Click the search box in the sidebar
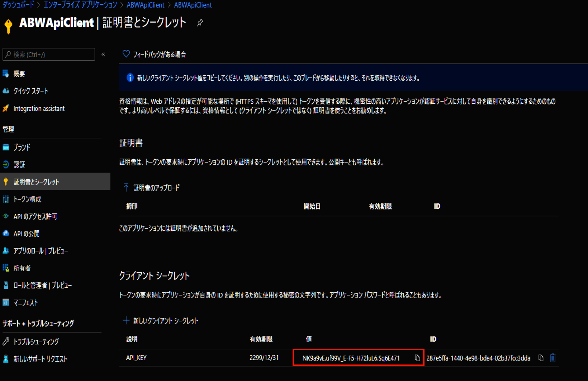 pos(49,55)
